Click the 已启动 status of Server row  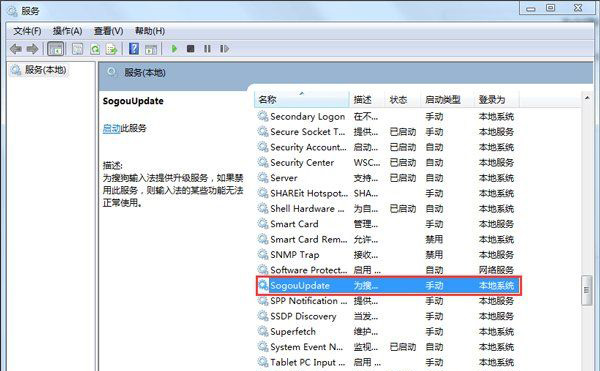[x=403, y=178]
